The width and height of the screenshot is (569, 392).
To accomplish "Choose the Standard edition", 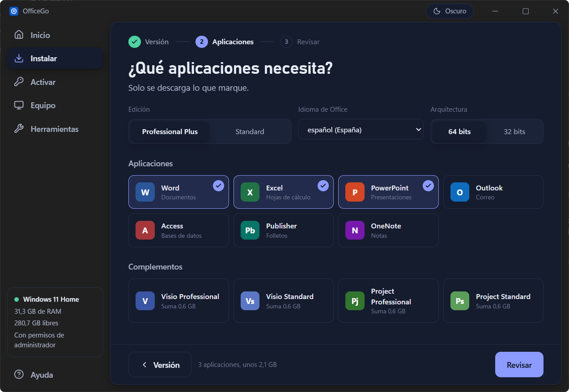I will pyautogui.click(x=250, y=131).
